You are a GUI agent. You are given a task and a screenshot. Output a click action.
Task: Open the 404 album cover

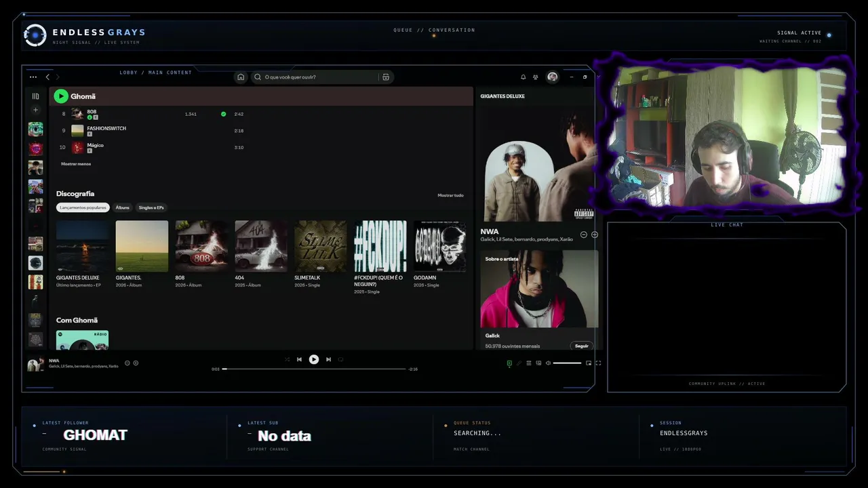point(261,246)
